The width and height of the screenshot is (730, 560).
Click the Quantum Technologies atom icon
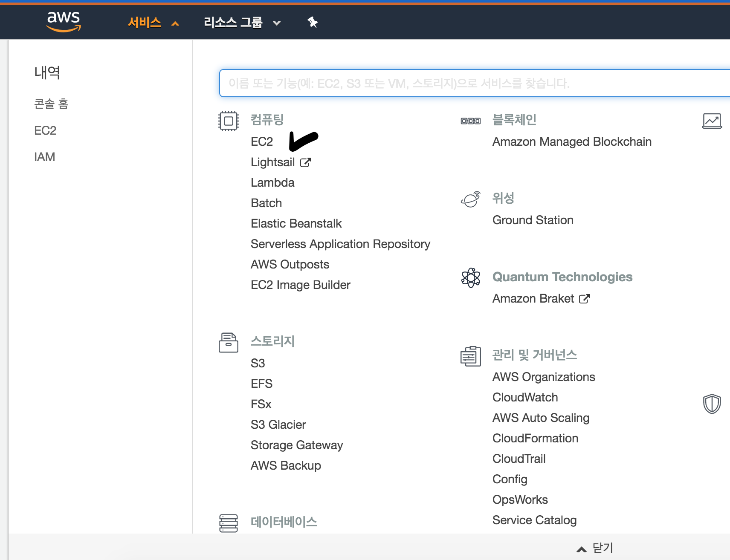471,278
